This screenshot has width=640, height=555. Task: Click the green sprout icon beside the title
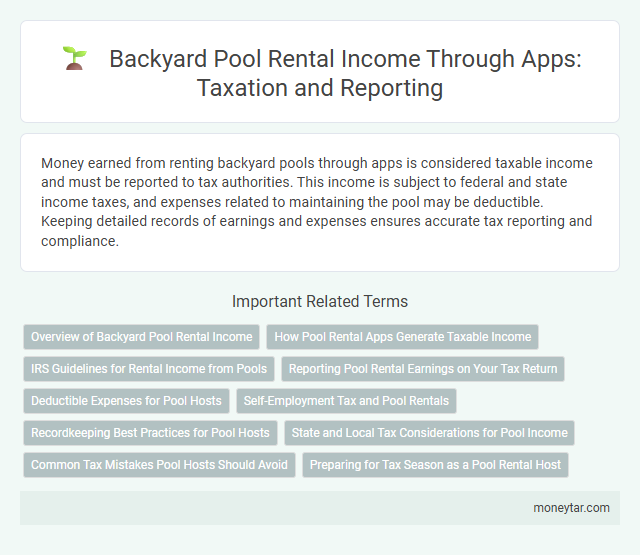(x=75, y=58)
